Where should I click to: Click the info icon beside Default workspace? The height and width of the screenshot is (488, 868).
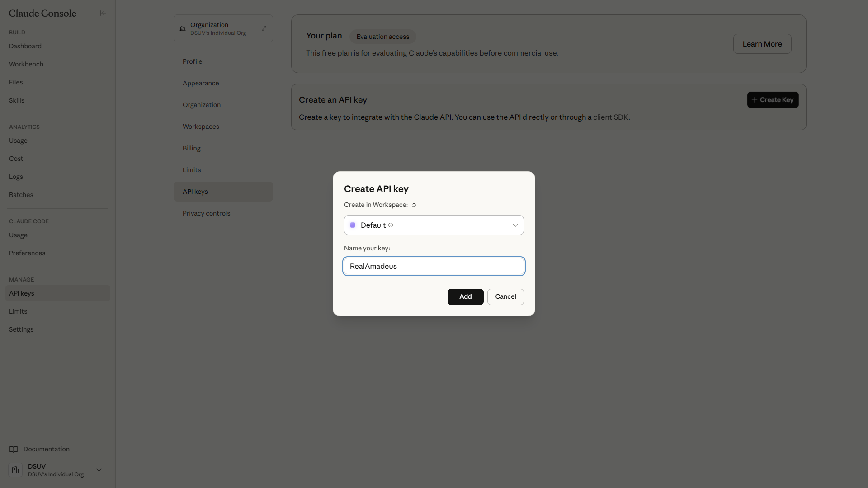click(x=391, y=225)
